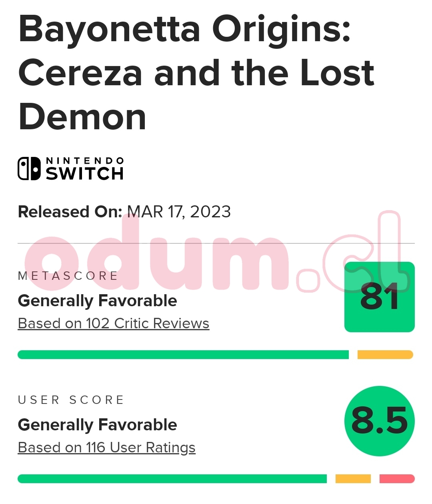
Task: Click the Joy-Con Switch logo symbol
Action: click(29, 169)
